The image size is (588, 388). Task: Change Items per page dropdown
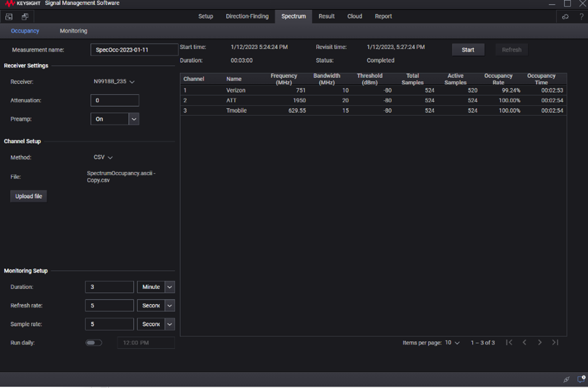[452, 343]
